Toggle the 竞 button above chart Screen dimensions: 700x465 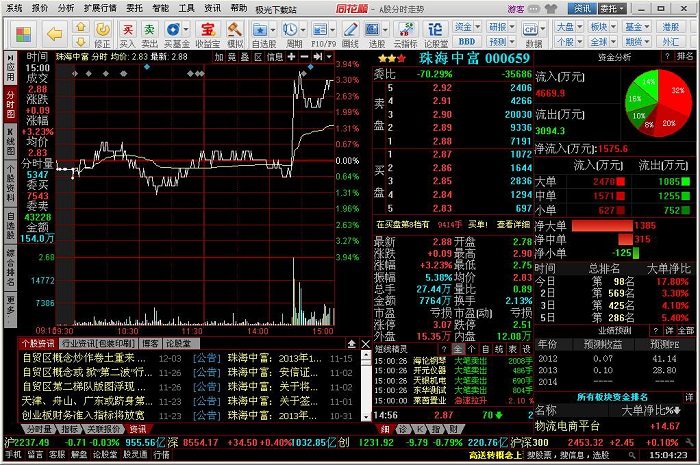tap(232, 57)
